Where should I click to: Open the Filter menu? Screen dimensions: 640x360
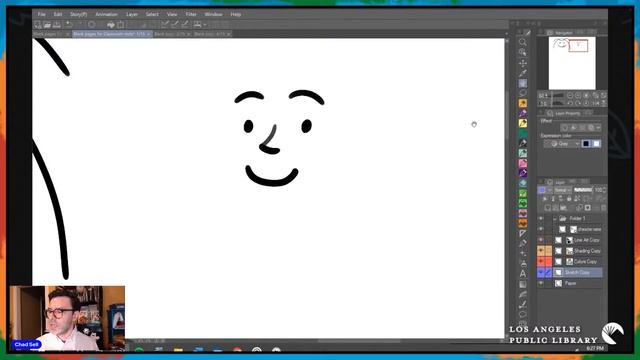191,14
